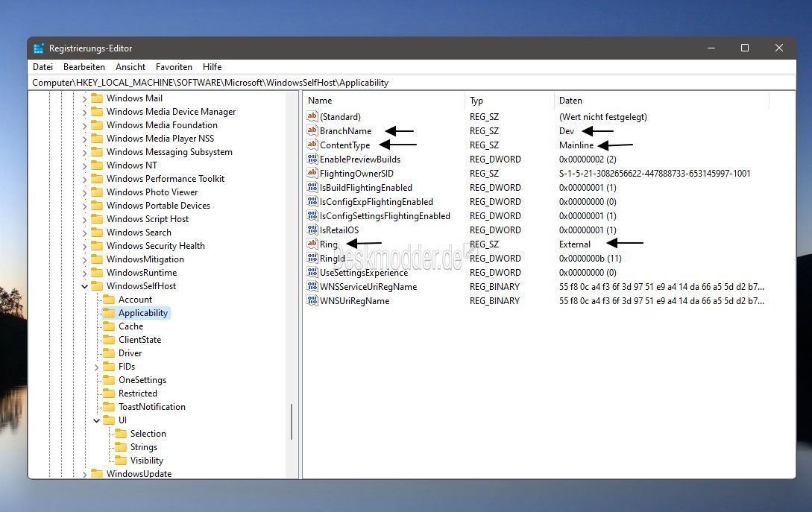
Task: Select the Windows Media Foundation key
Action: [162, 124]
